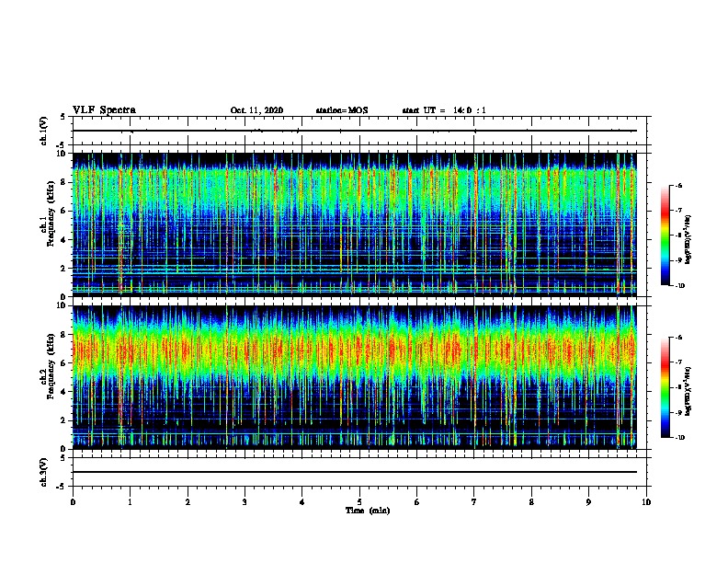Screen dimensions: 728x563
Task: Click the ch.2 colorbar log(PSD) label
Action: (688, 392)
